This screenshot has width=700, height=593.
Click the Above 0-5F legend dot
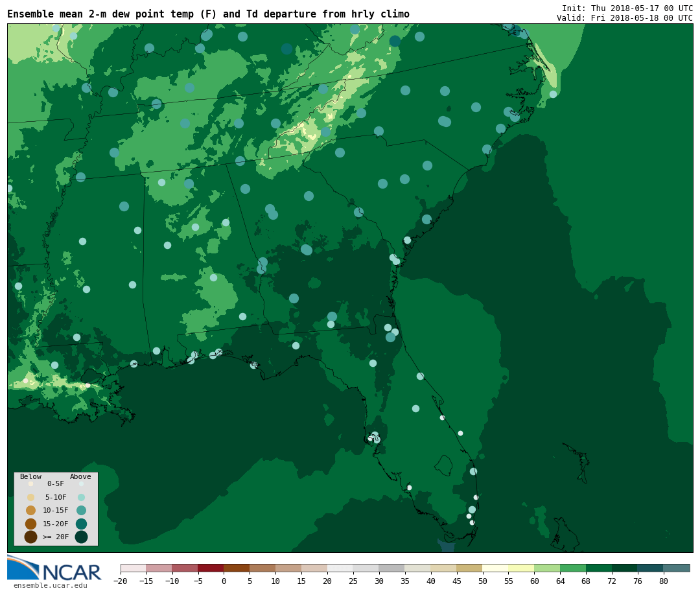click(x=81, y=483)
